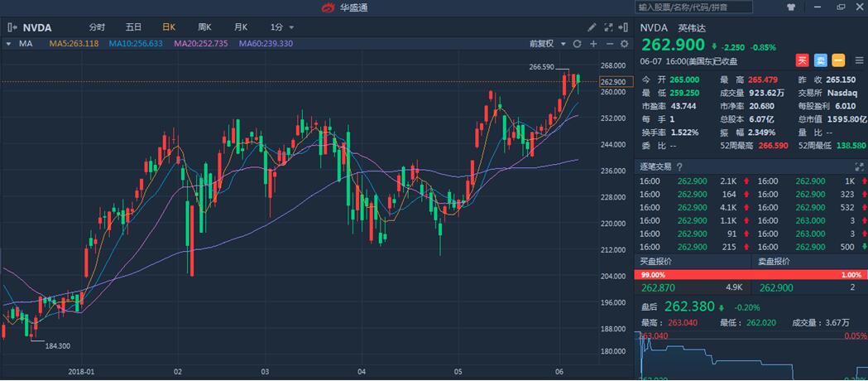This screenshot has height=381, width=868.
Task: Click the 英伟达 company name
Action: point(693,27)
